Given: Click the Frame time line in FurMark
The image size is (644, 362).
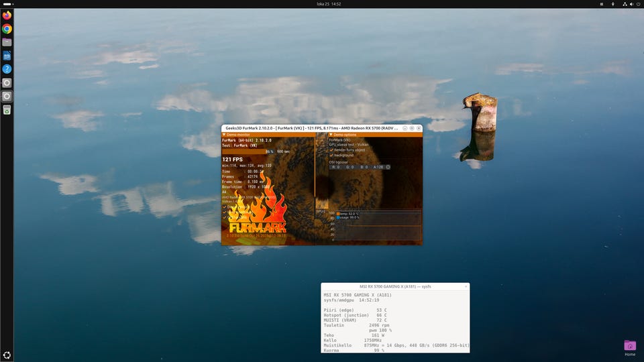Looking at the screenshot, I should [x=243, y=182].
